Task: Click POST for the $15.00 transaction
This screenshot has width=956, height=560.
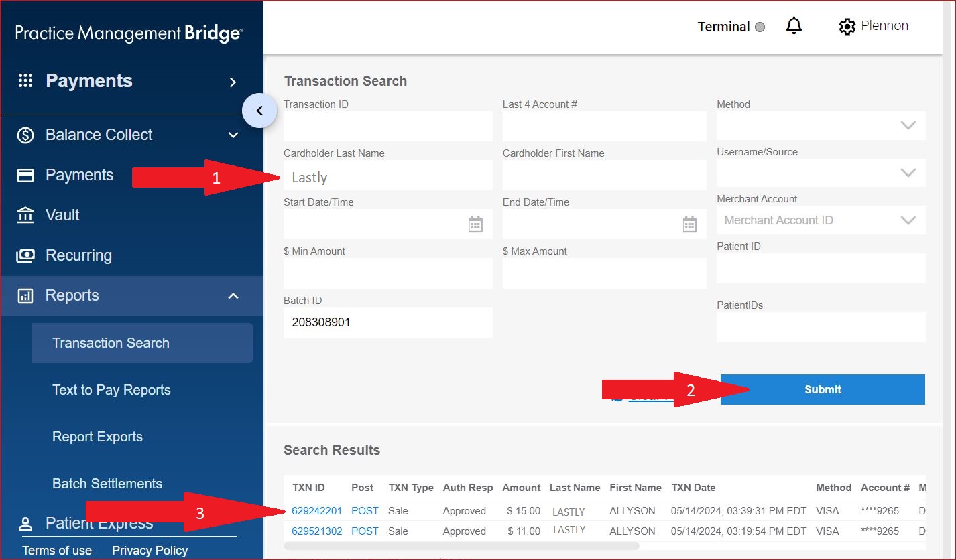Action: [x=365, y=511]
